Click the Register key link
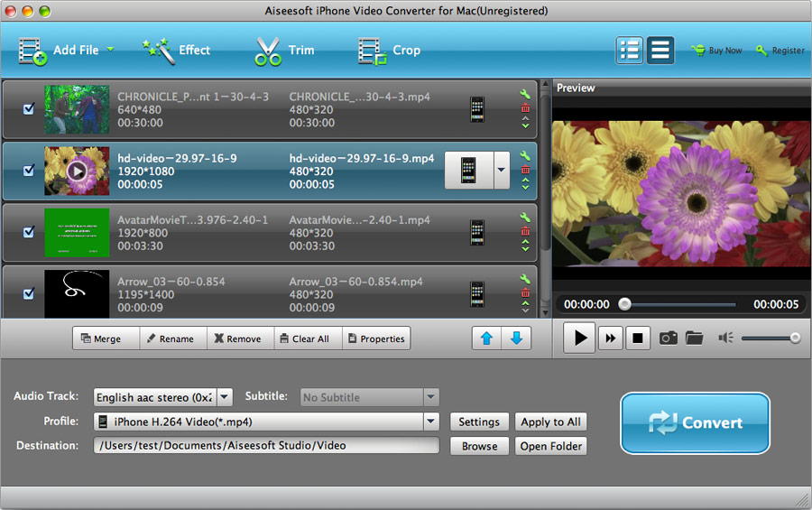 (x=780, y=51)
